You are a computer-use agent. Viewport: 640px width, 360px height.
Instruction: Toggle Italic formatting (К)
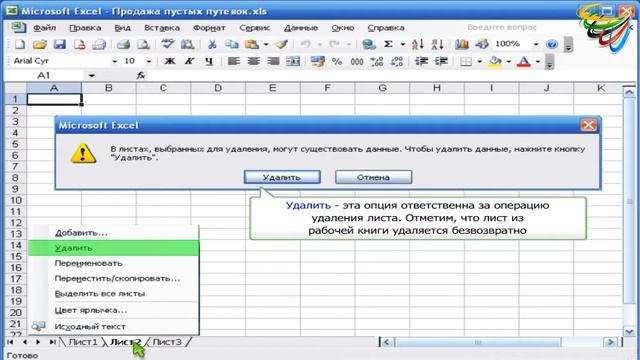(x=189, y=62)
